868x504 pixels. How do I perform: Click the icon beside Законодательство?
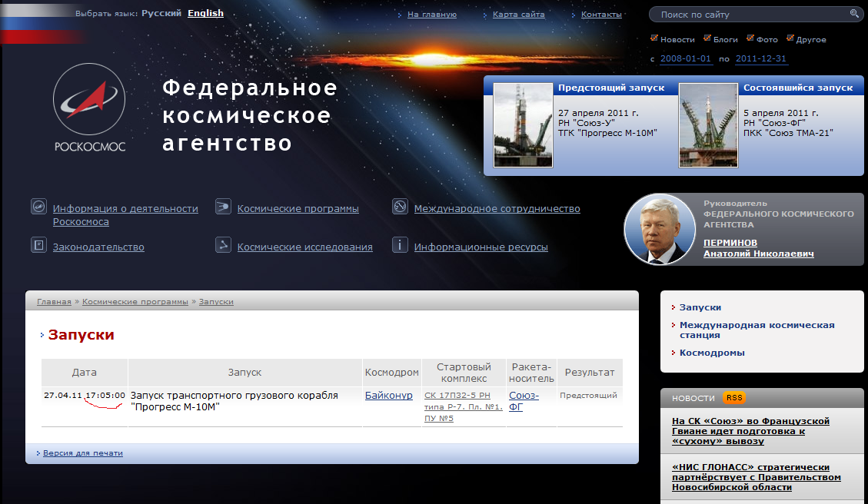[38, 244]
